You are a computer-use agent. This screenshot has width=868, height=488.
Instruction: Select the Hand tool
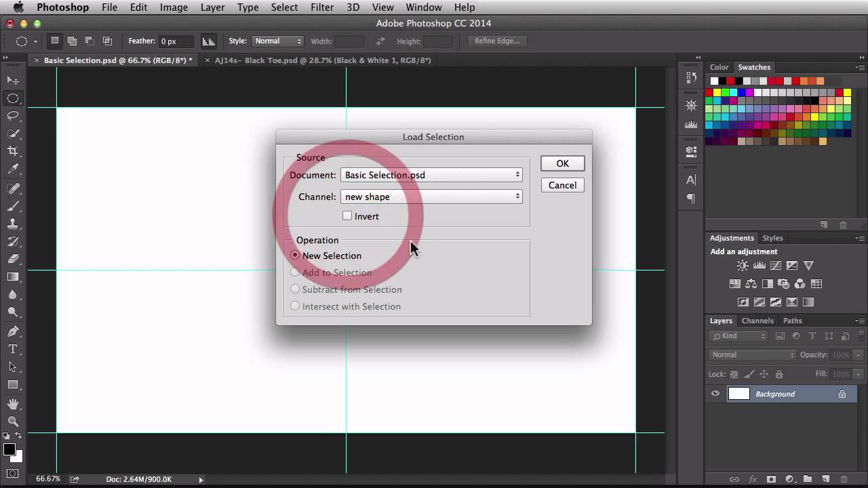click(13, 404)
